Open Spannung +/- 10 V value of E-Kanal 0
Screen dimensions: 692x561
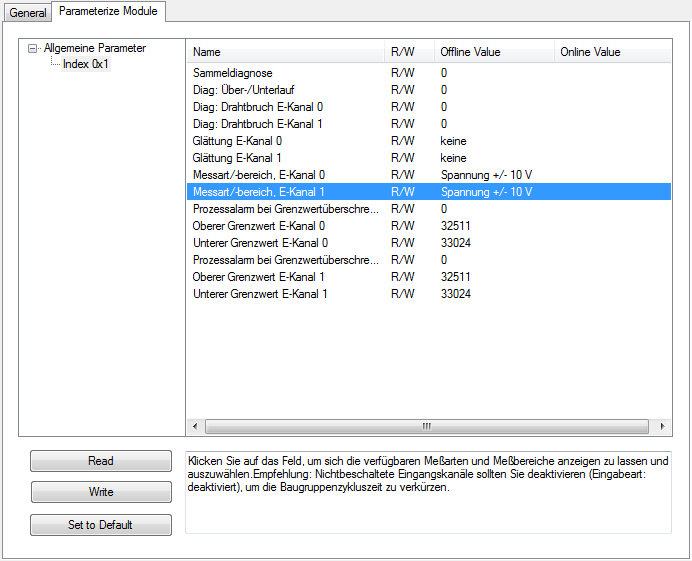pos(486,175)
